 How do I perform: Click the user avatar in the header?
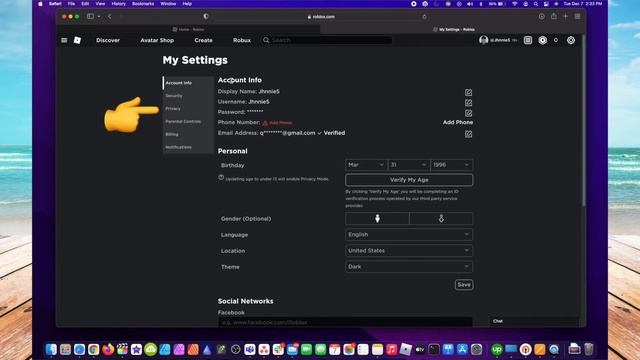coord(484,40)
